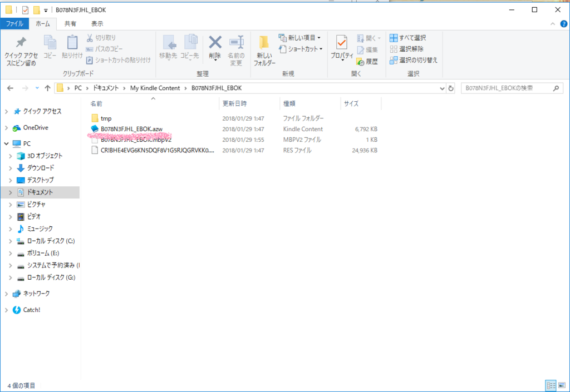This screenshot has width=570, height=392.
Task: Click Invert Selection in the ribbon
Action: (x=414, y=60)
